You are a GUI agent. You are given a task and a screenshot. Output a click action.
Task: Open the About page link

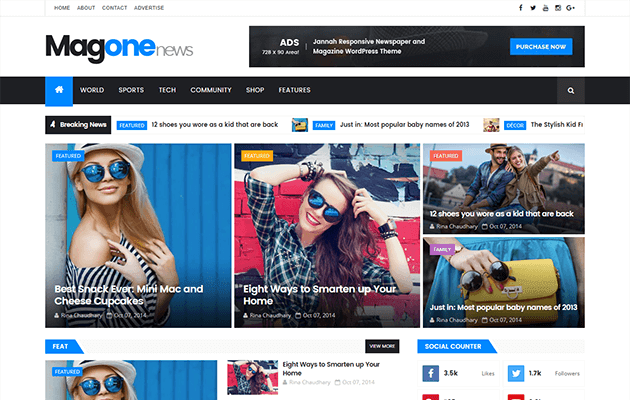coord(86,8)
